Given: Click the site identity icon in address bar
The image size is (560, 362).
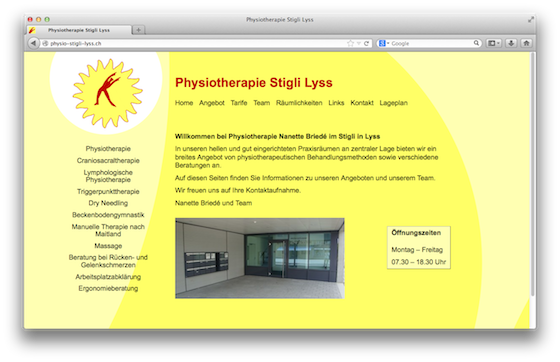Looking at the screenshot, I should [x=45, y=44].
